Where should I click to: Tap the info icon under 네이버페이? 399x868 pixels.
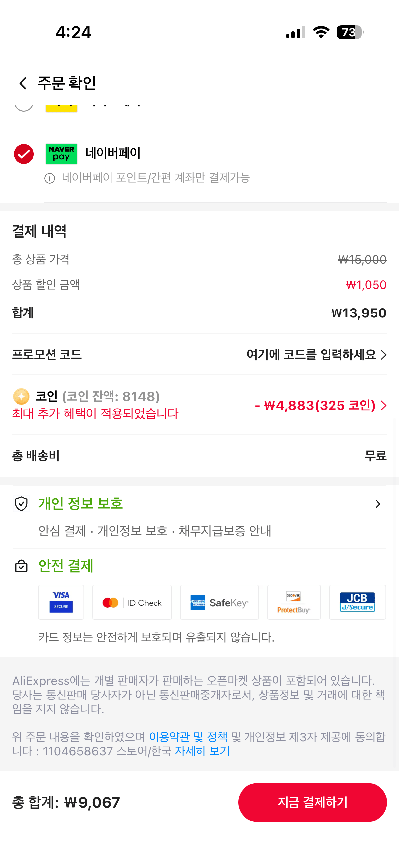[50, 178]
